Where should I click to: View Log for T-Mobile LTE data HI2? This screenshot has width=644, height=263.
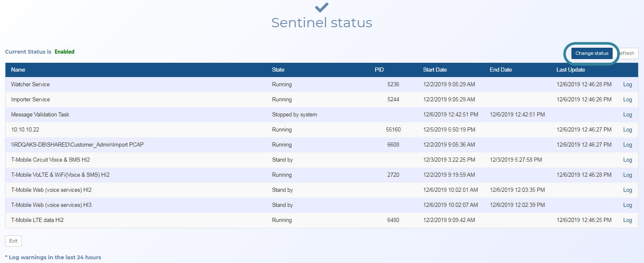pos(627,220)
